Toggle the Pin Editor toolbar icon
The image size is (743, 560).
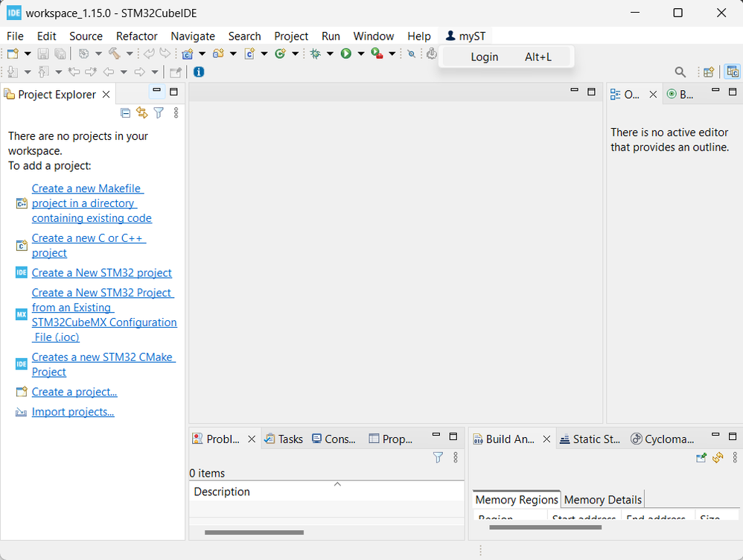176,72
